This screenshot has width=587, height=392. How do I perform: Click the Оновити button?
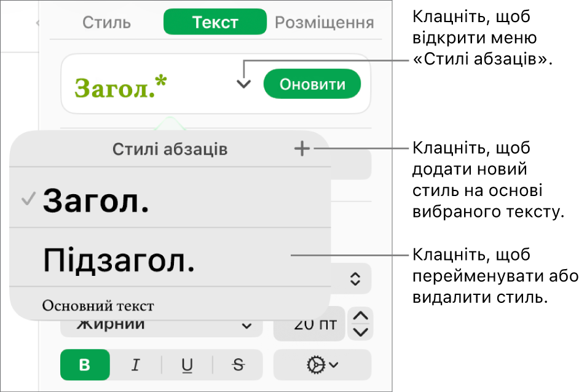click(x=312, y=84)
